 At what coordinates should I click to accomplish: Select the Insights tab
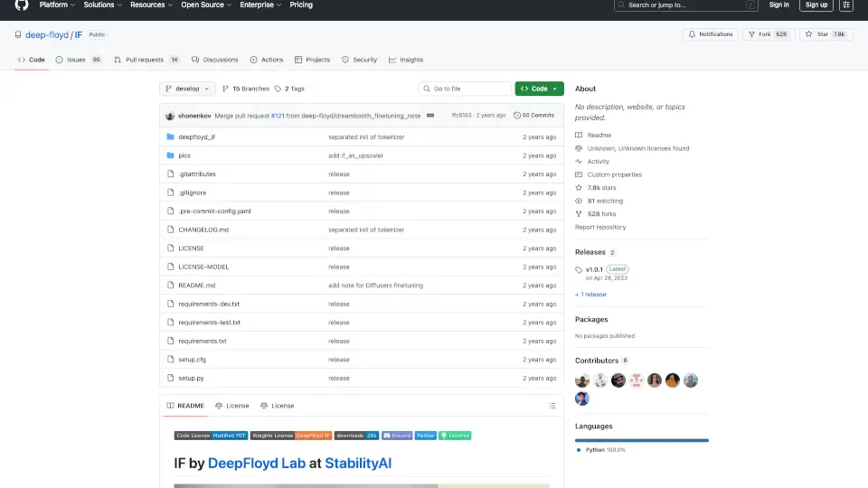[x=406, y=60]
